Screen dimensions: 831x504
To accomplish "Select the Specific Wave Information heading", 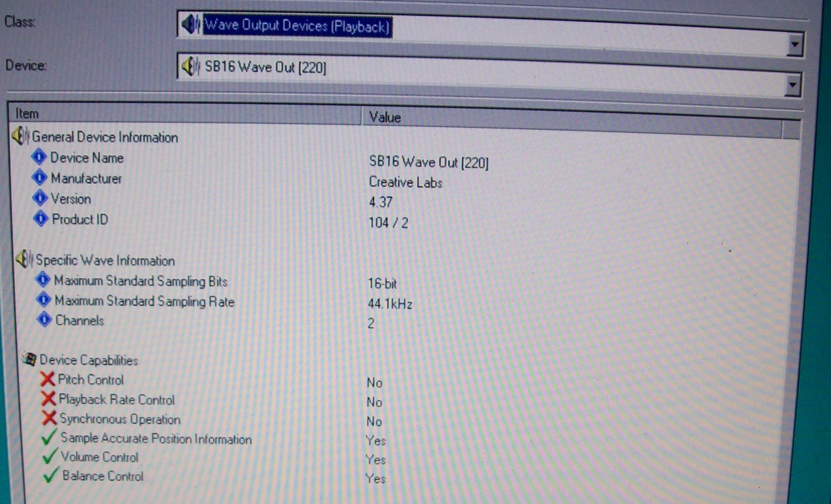I will tap(105, 261).
